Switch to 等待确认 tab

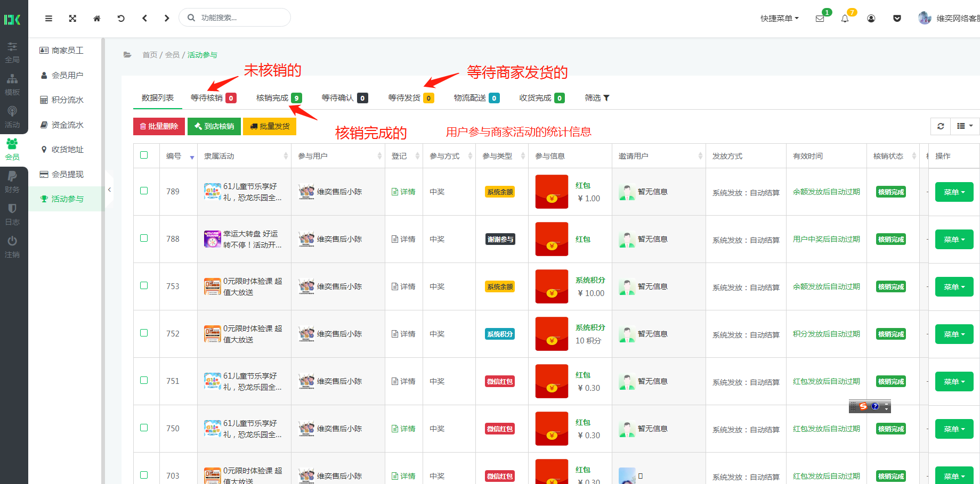(344, 98)
